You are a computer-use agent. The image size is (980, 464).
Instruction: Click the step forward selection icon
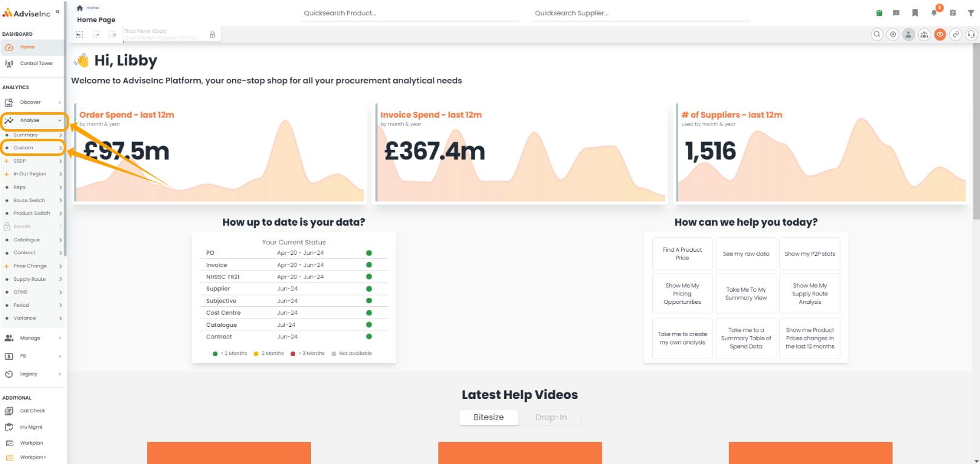tap(96, 35)
